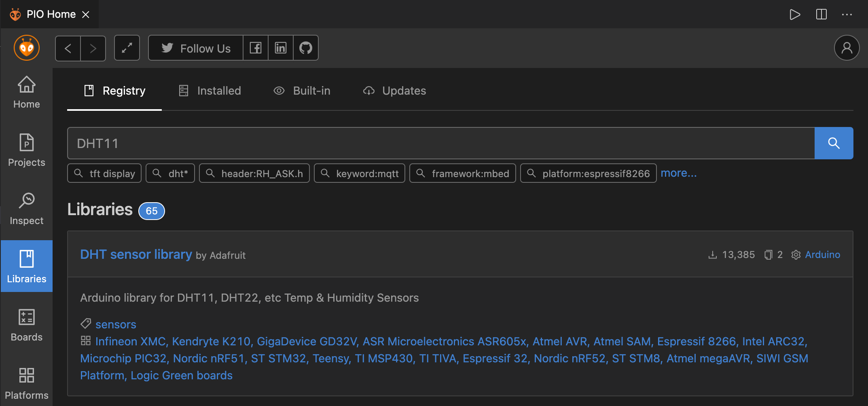Switch to the Built-in tab
The height and width of the screenshot is (406, 868).
point(302,91)
